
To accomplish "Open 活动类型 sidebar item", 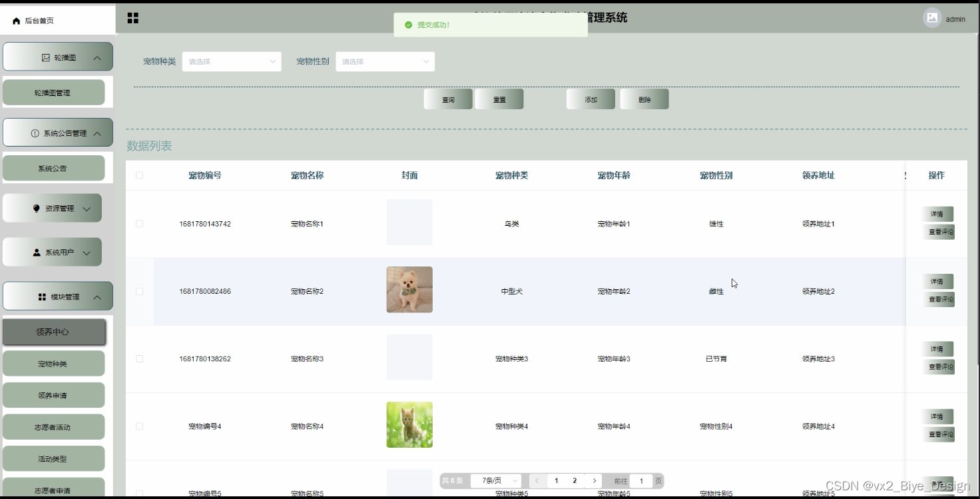I will pyautogui.click(x=53, y=458).
